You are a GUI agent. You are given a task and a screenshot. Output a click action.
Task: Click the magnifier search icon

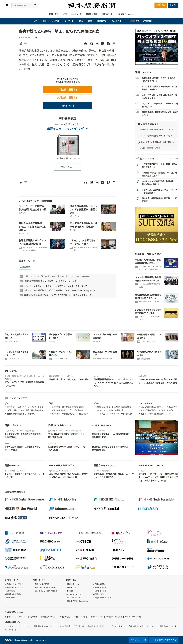point(35,5)
